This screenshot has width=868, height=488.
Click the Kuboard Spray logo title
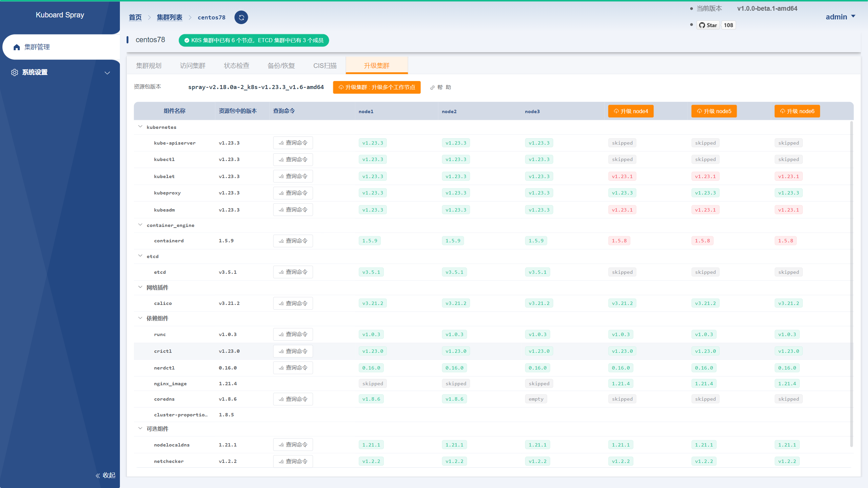pos(60,15)
